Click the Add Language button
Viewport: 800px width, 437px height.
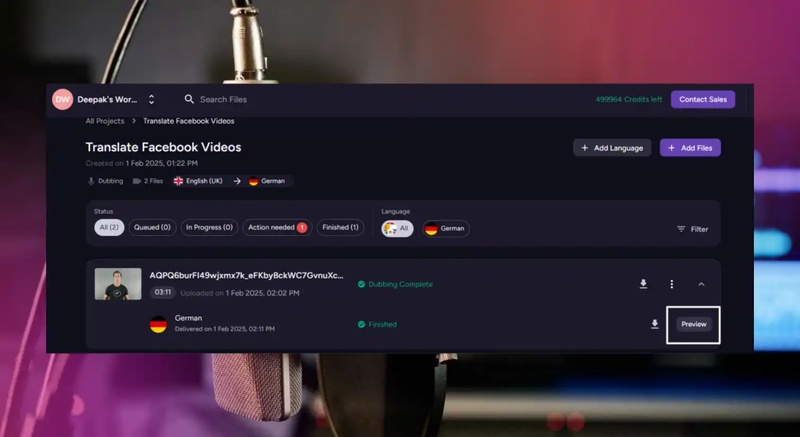612,148
